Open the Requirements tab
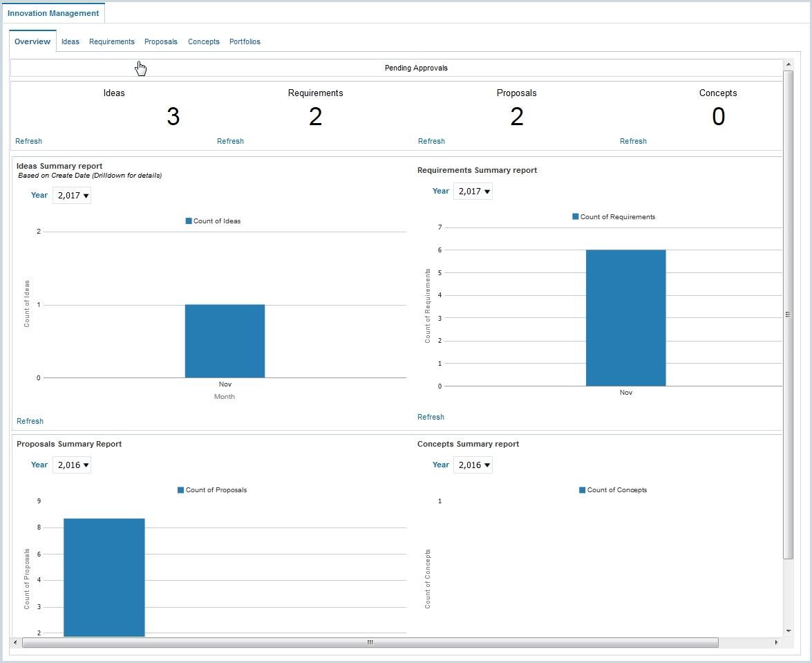812x663 pixels. pyautogui.click(x=111, y=41)
